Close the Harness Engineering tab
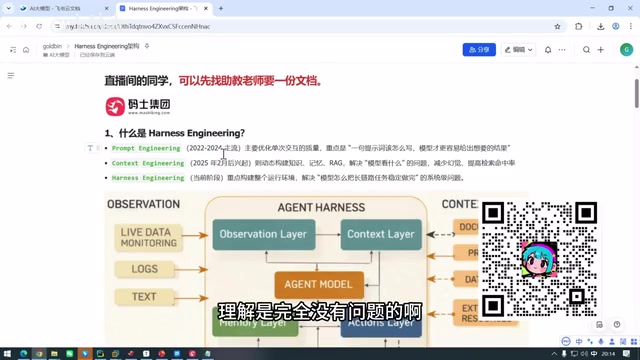This screenshot has width=640, height=360. 206,8
